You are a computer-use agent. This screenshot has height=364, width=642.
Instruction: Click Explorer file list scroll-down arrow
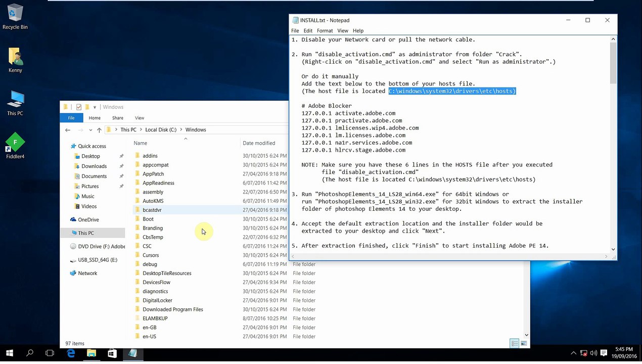526,335
